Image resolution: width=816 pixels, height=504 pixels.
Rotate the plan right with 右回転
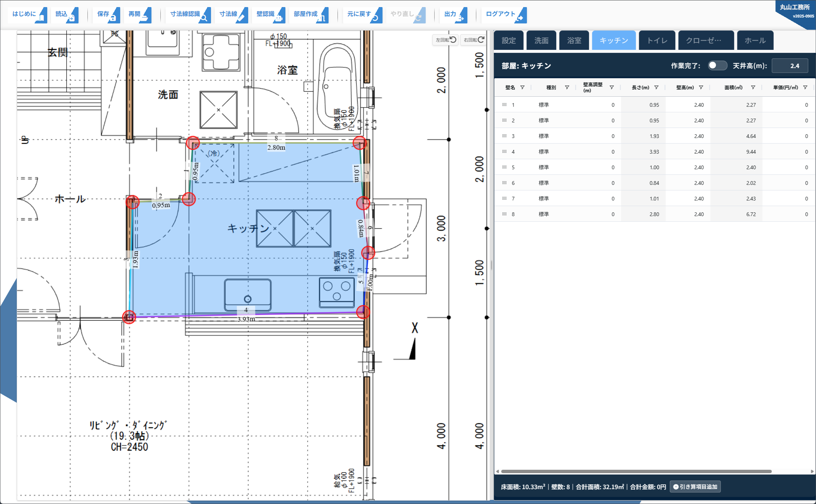[474, 40]
